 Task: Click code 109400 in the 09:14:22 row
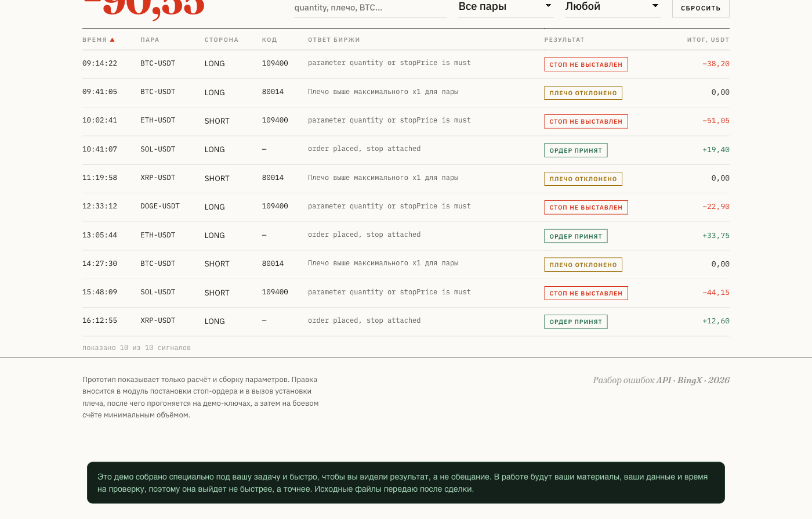pos(275,63)
